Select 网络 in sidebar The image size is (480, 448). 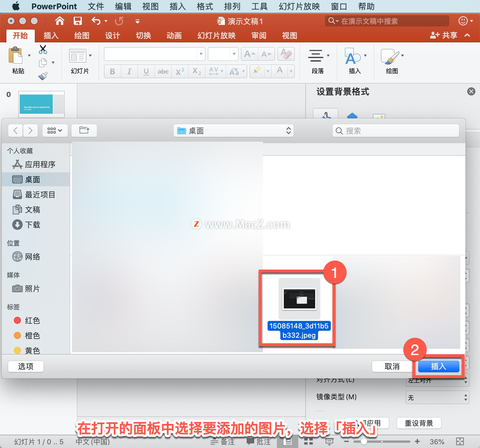pos(36,257)
